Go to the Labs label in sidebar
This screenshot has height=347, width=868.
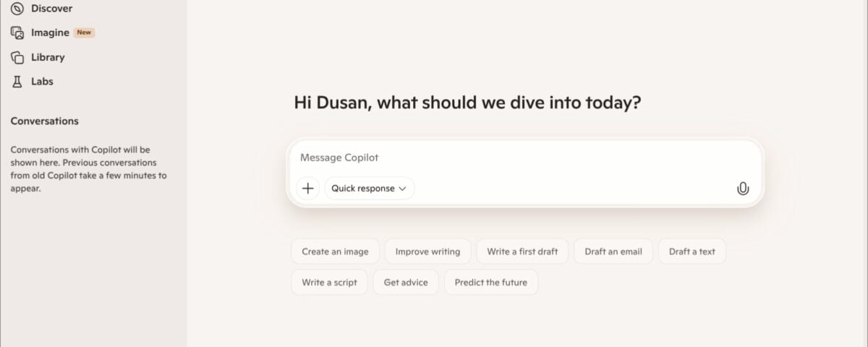click(x=42, y=82)
